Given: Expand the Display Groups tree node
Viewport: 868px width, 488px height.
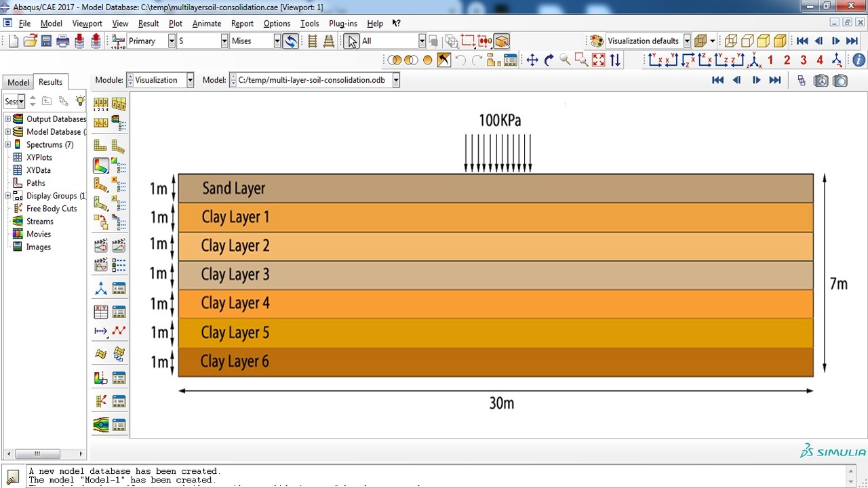Looking at the screenshot, I should click(x=7, y=196).
